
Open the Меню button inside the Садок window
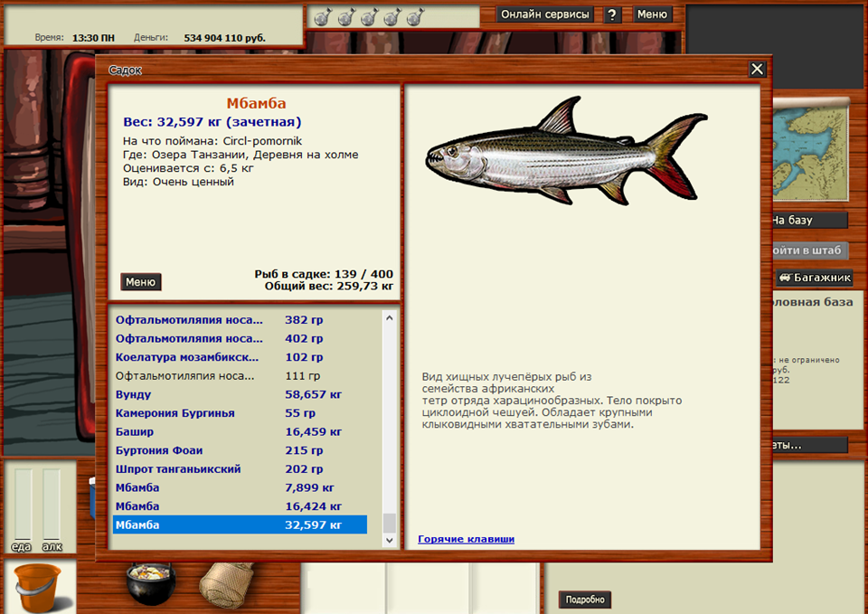pyautogui.click(x=141, y=281)
